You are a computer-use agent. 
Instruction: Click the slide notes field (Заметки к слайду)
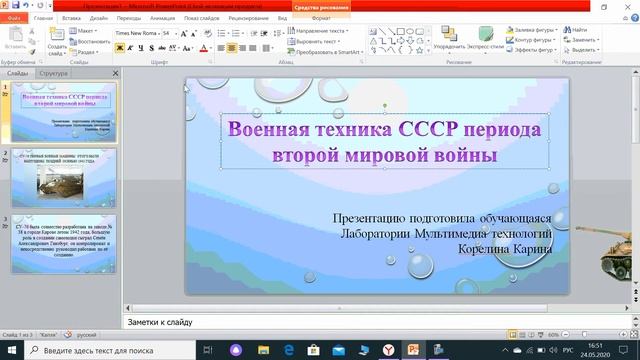(x=378, y=322)
